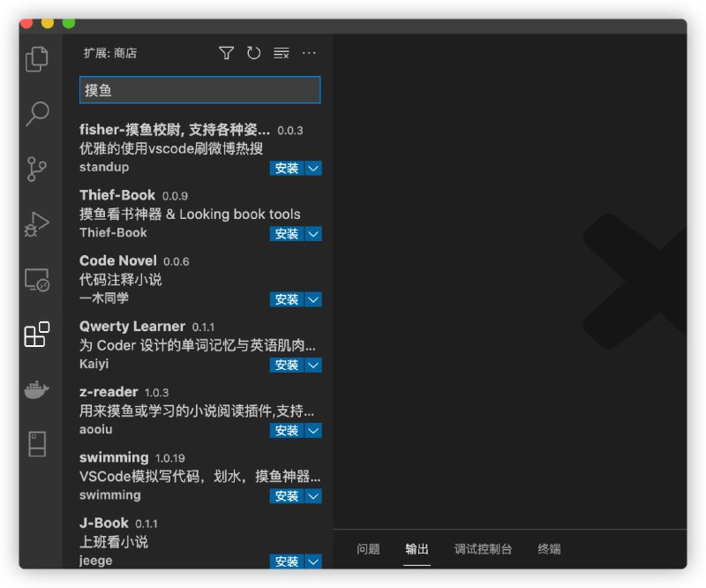Click the 扩展: 商店 panel header
Viewport: 706px width, 588px height.
110,53
